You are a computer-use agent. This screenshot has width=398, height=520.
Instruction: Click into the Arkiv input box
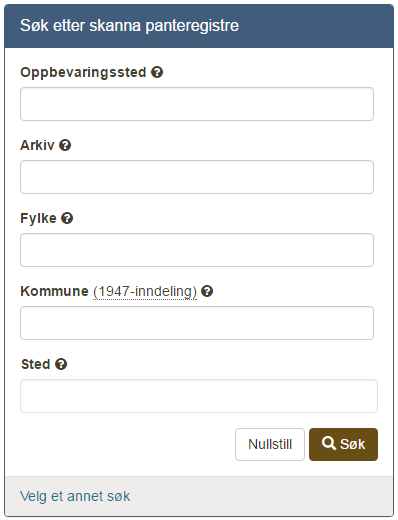pyautogui.click(x=197, y=177)
